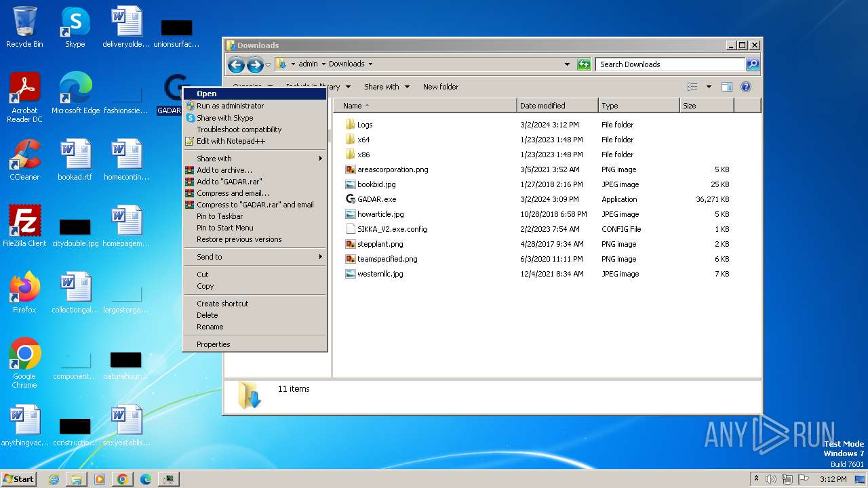Choose Create shortcut

(x=255, y=304)
